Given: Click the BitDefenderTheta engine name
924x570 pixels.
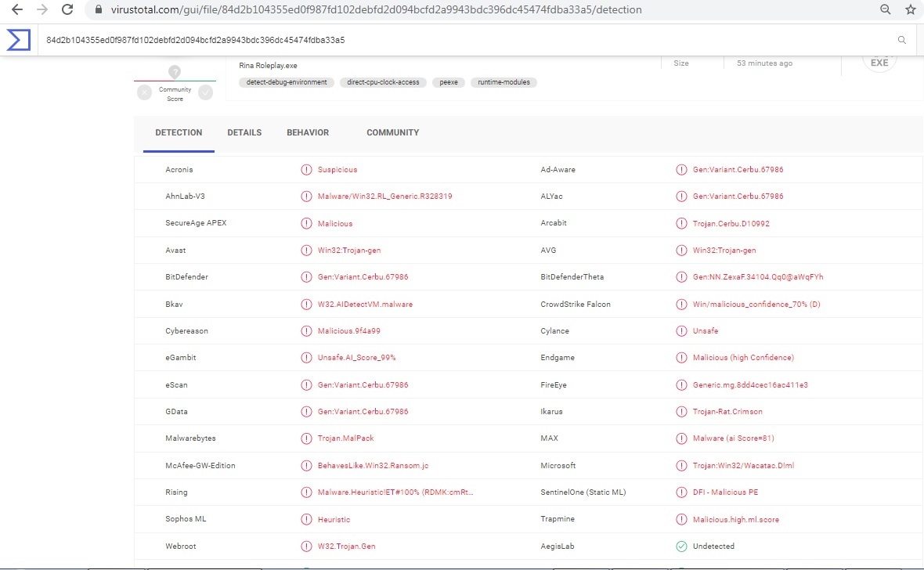Looking at the screenshot, I should [x=572, y=277].
